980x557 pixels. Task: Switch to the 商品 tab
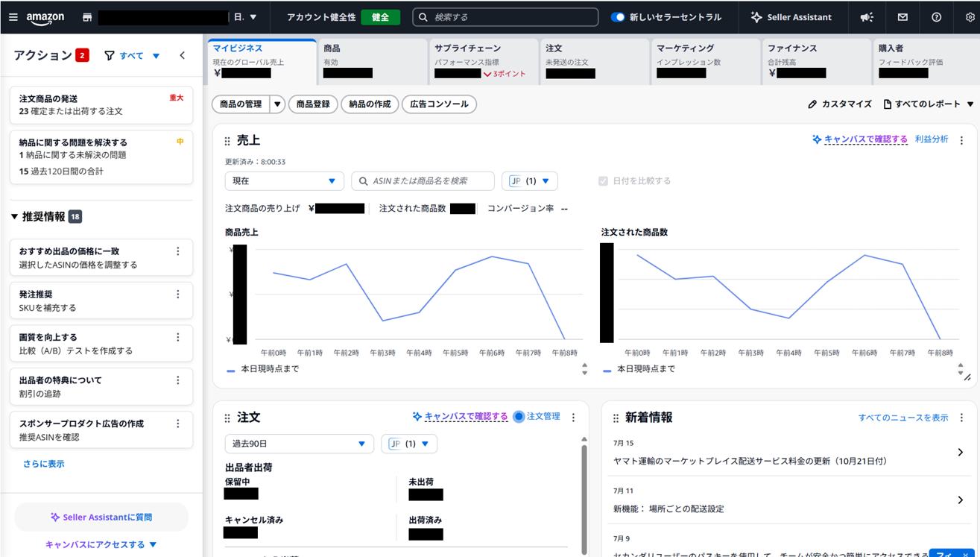[372, 60]
